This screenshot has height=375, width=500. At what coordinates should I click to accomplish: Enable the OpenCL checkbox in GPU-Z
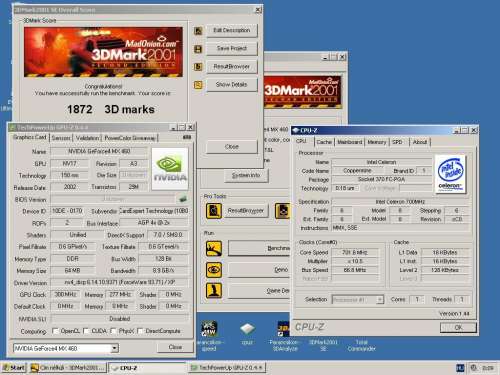pos(55,331)
